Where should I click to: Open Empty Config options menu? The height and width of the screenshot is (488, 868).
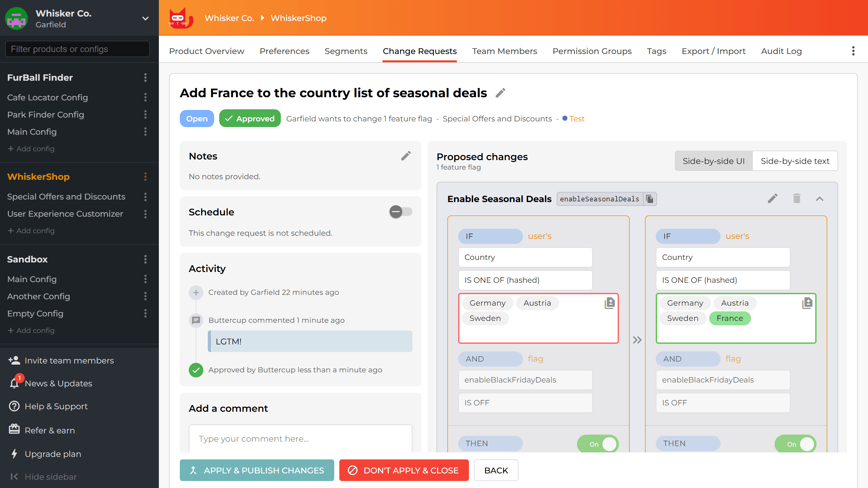(x=145, y=314)
